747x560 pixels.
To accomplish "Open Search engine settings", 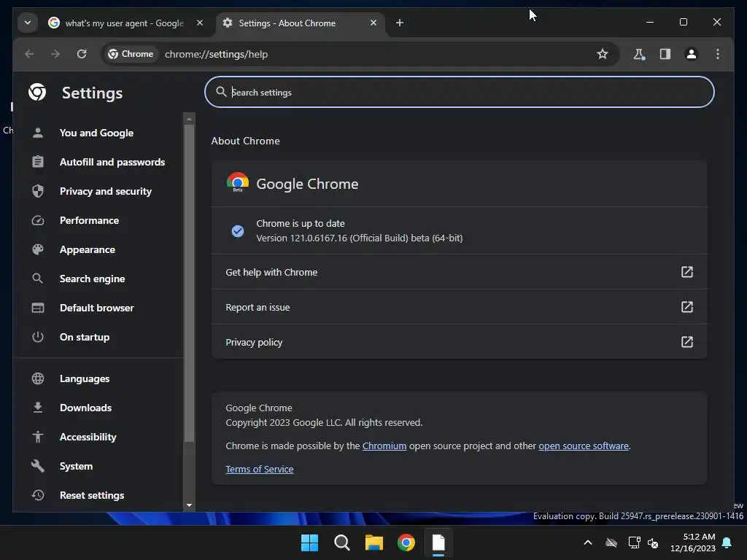I will click(x=93, y=279).
